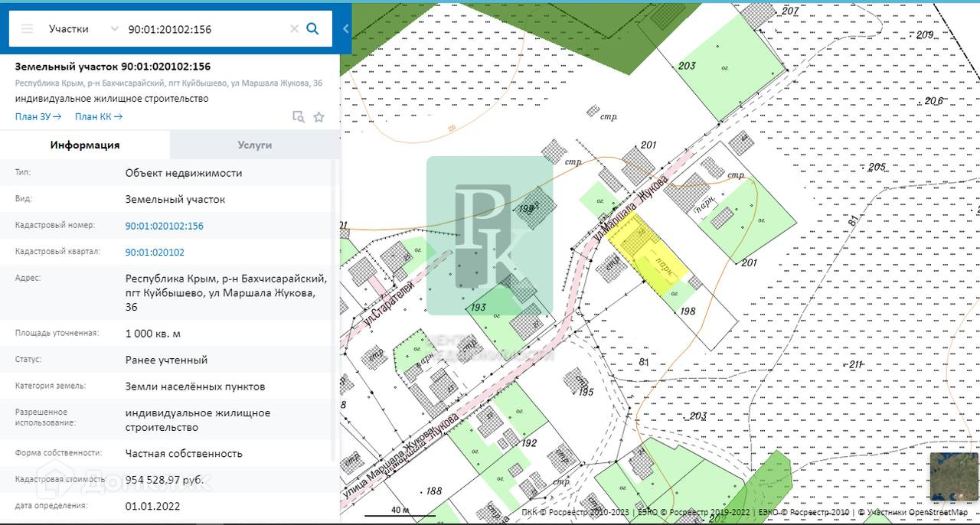Open План КК link

(99, 116)
